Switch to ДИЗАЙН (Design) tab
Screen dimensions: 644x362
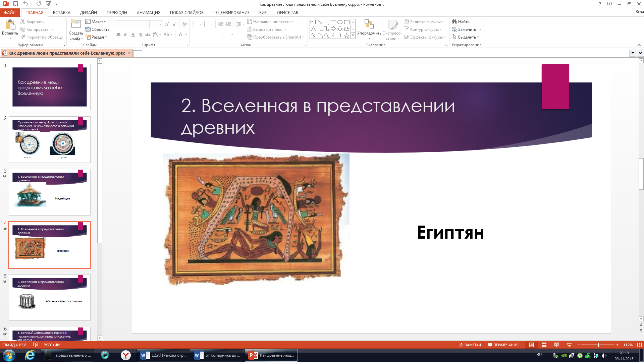(89, 12)
